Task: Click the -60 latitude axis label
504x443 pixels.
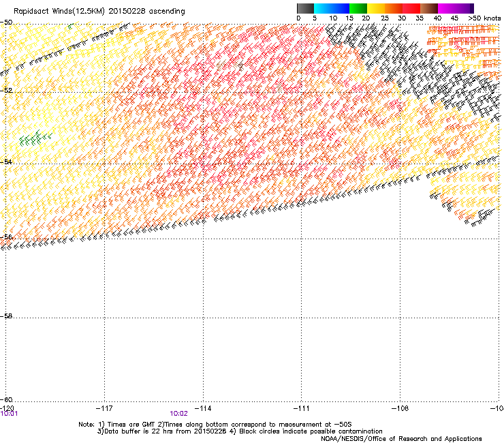Action: (x=6, y=399)
